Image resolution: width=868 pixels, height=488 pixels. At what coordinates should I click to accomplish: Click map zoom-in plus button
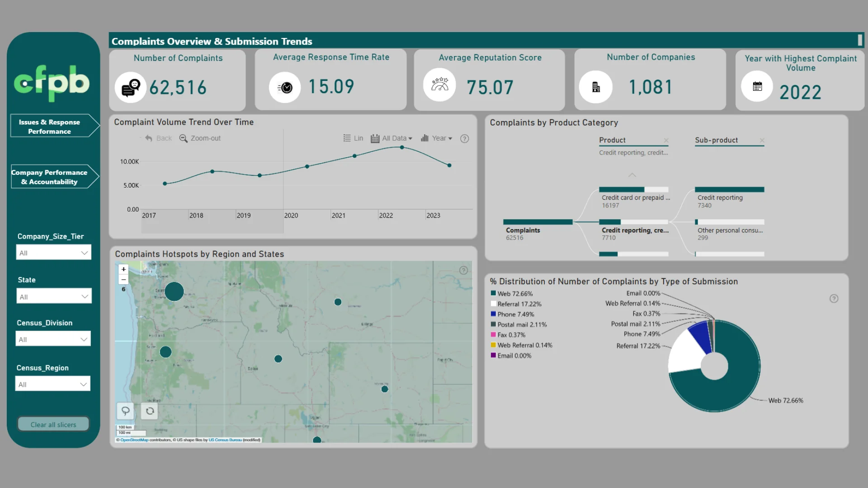point(123,269)
